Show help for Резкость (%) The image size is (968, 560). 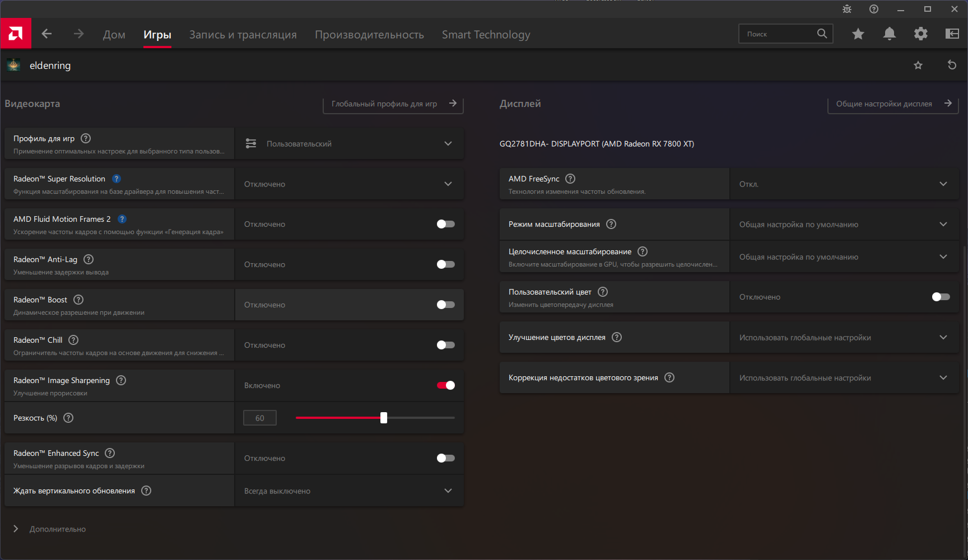click(68, 418)
